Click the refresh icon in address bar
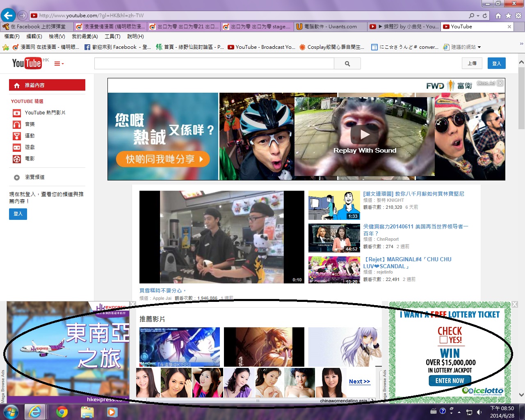Image resolution: width=525 pixels, height=420 pixels. (x=485, y=16)
